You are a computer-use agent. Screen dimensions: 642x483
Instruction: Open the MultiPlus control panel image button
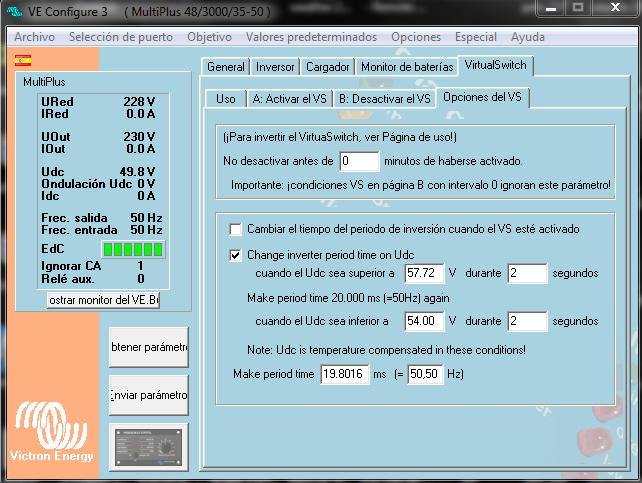coord(149,447)
